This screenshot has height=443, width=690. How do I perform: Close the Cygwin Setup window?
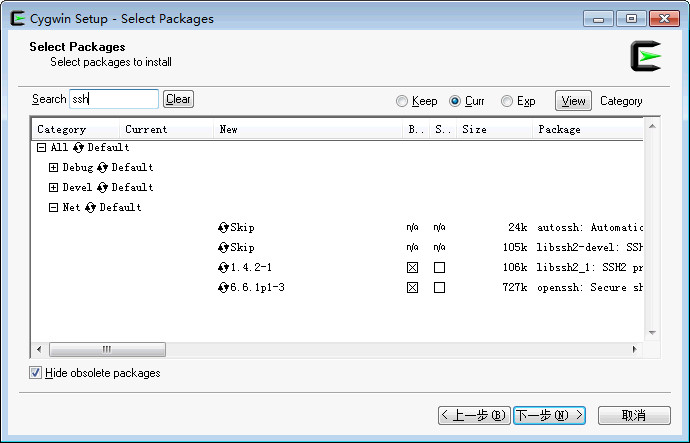(664, 19)
